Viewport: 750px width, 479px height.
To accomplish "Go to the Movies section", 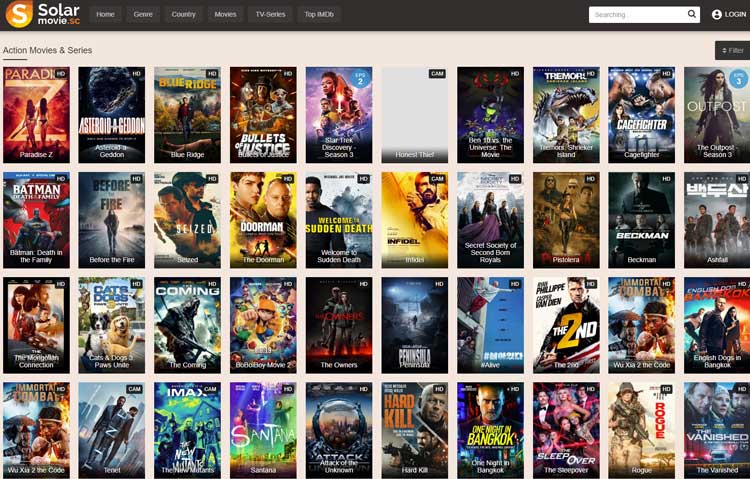I will pos(225,14).
